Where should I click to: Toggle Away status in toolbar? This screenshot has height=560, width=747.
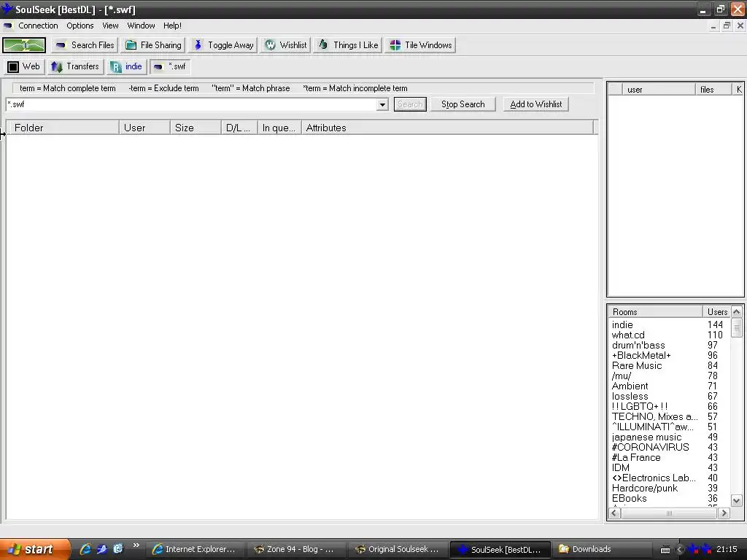point(223,45)
